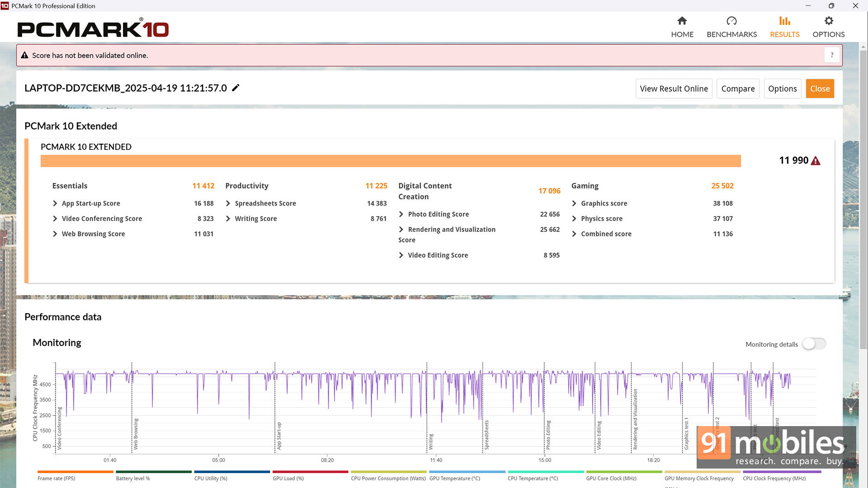Expand Web Browsing Score
Viewport: 868px width, 488px height.
coord(55,234)
